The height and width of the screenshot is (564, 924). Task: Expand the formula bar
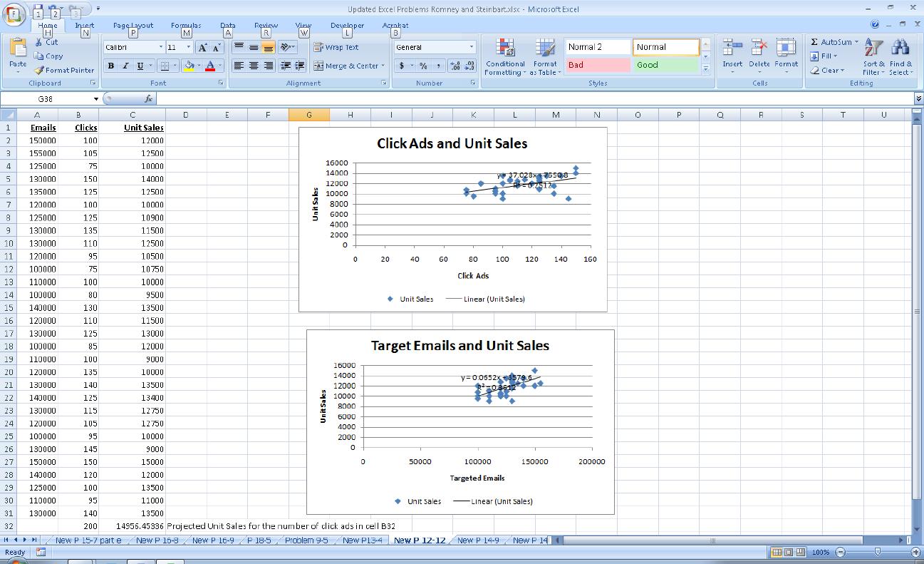click(x=918, y=99)
